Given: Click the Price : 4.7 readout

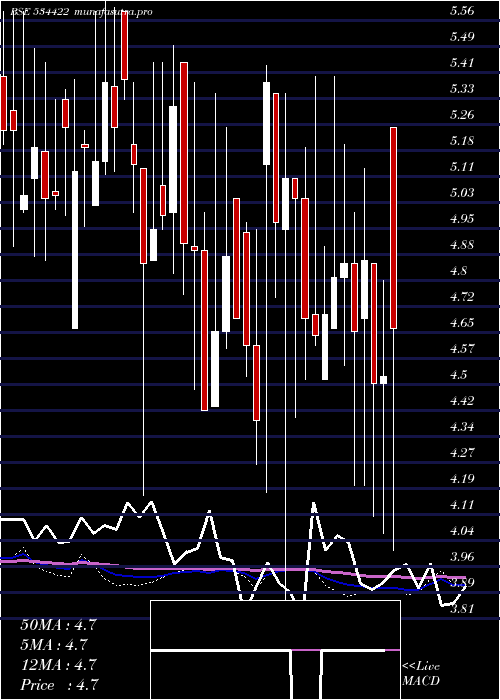Looking at the screenshot, I should point(59,685).
